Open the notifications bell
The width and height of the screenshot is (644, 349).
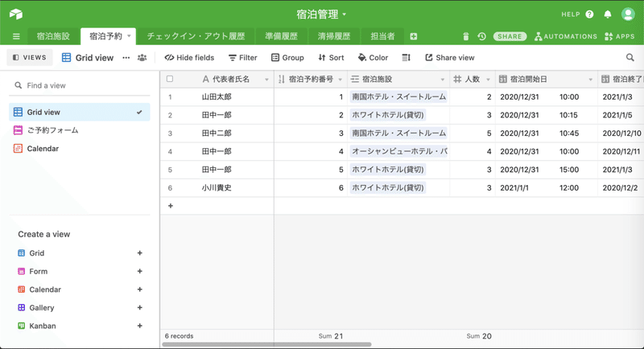tap(608, 14)
